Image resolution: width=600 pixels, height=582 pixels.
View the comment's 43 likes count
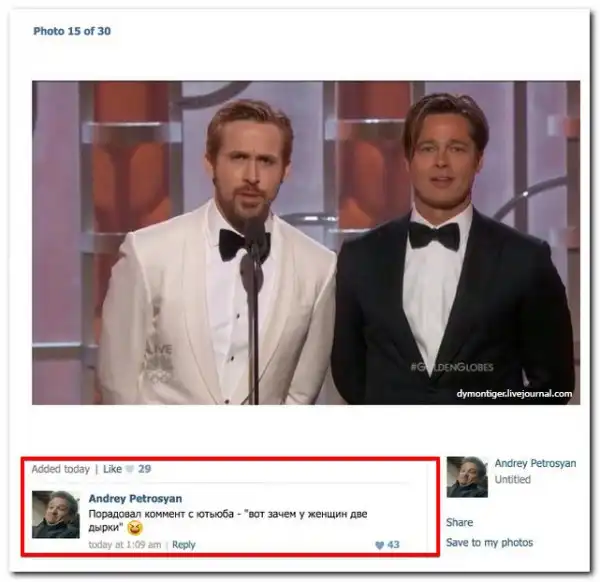[x=393, y=545]
